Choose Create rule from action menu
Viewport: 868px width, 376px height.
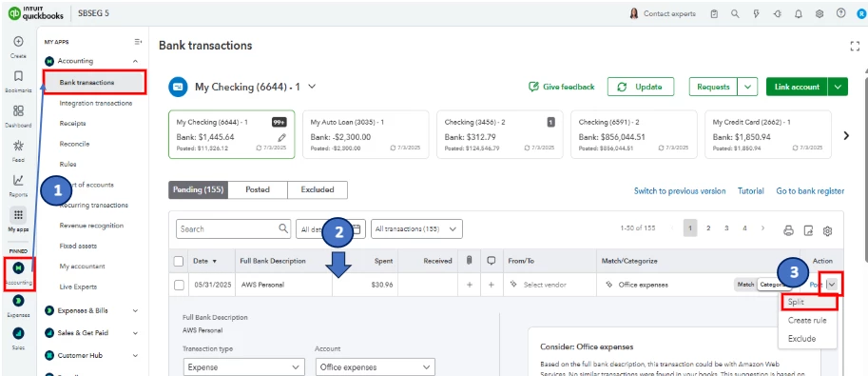pyautogui.click(x=808, y=321)
